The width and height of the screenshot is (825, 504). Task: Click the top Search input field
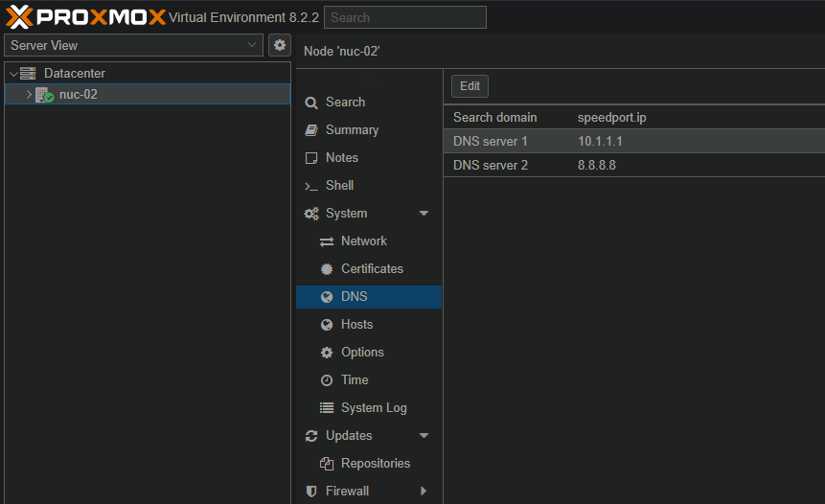[x=404, y=17]
